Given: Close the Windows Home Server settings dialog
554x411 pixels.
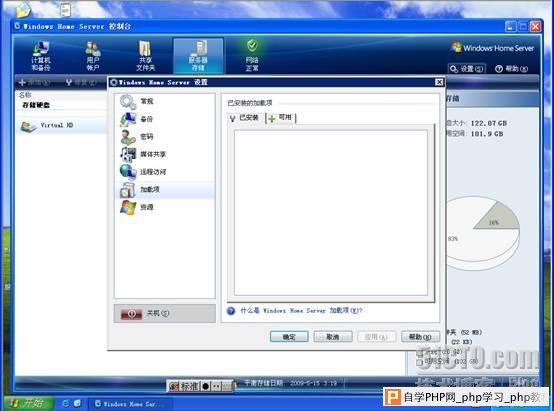Looking at the screenshot, I should tap(439, 82).
